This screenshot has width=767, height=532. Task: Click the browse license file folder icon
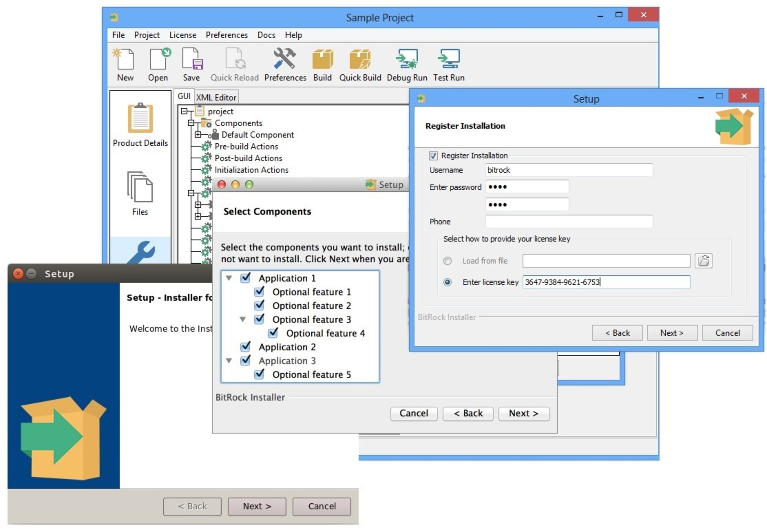coord(703,261)
